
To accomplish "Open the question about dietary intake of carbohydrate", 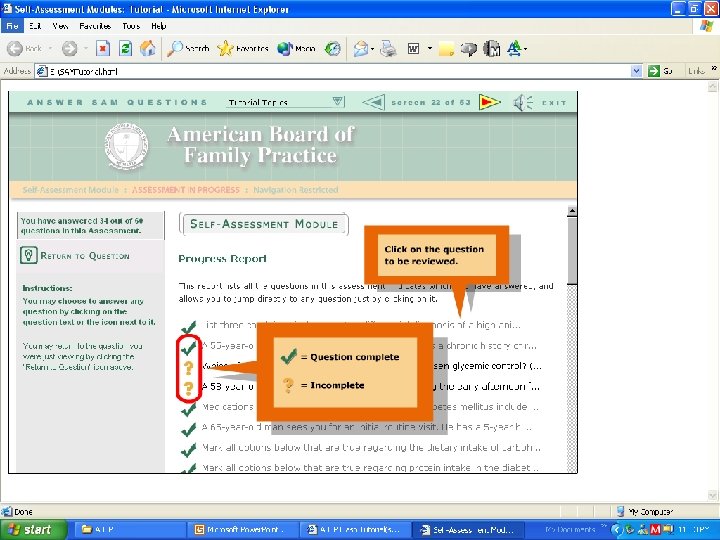I will click(x=371, y=447).
